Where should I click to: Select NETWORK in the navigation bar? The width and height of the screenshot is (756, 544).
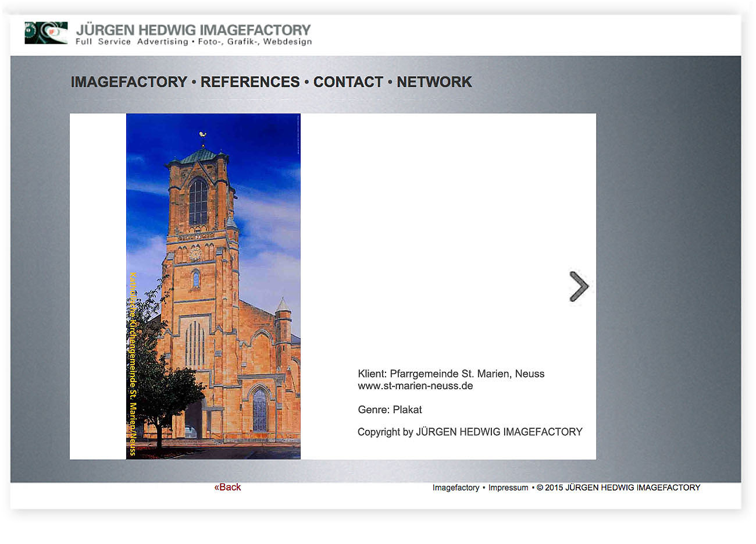point(434,82)
